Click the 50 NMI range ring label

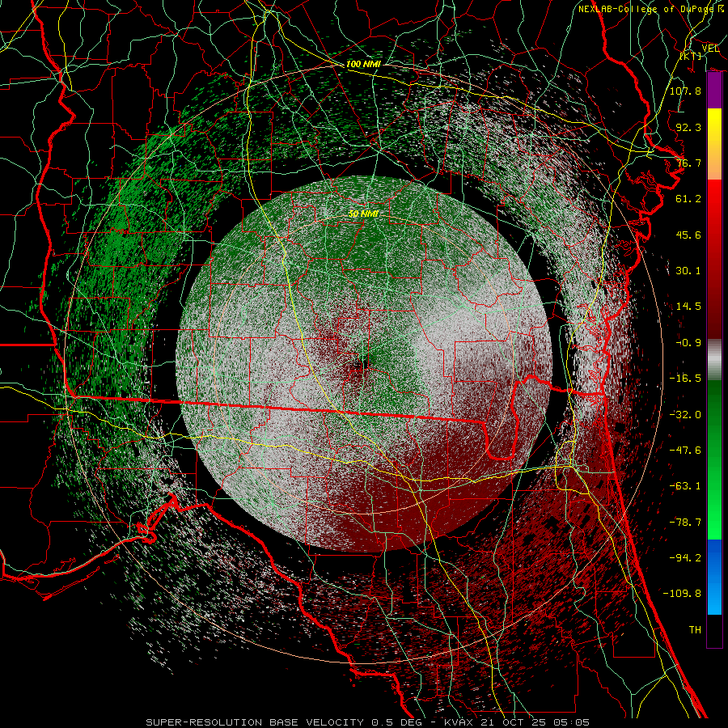point(363,214)
